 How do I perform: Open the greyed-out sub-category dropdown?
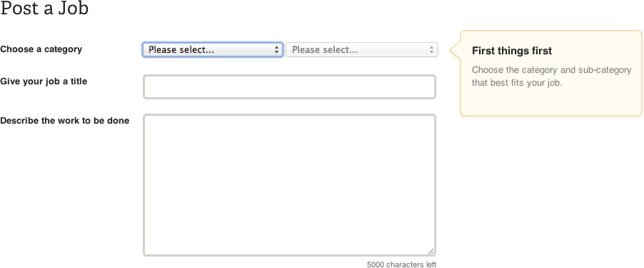tap(362, 50)
